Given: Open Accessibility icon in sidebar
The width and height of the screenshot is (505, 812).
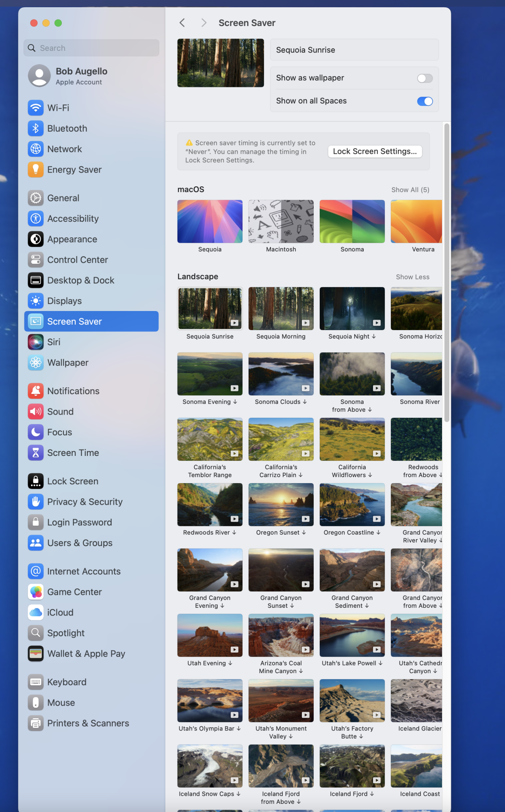Looking at the screenshot, I should coord(36,218).
